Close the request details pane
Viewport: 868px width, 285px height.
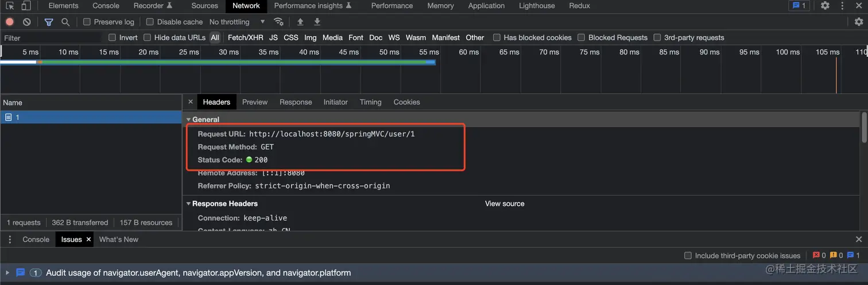191,102
